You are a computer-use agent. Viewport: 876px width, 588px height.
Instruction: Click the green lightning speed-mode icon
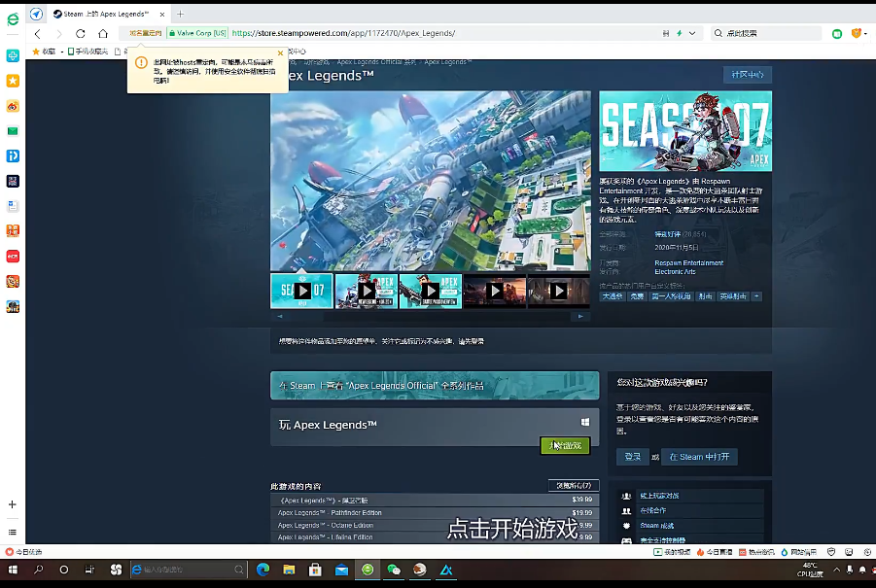pyautogui.click(x=680, y=33)
